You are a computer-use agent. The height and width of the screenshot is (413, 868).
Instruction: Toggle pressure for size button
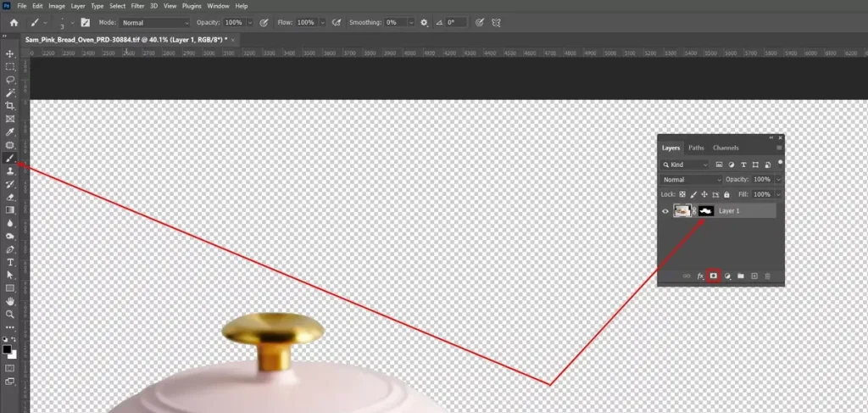(x=480, y=23)
